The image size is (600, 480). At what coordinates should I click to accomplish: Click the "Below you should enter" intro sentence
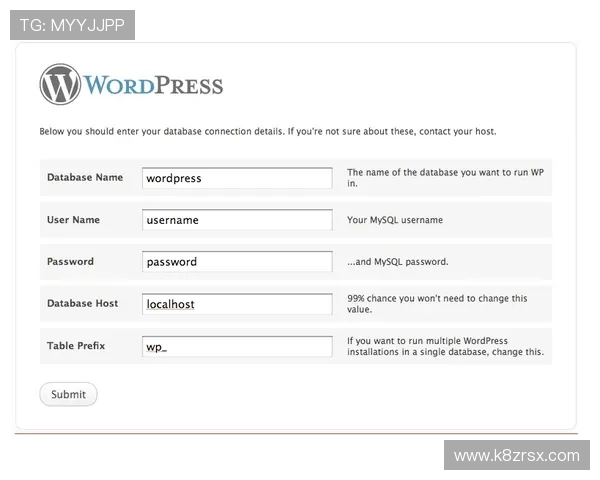(268, 131)
